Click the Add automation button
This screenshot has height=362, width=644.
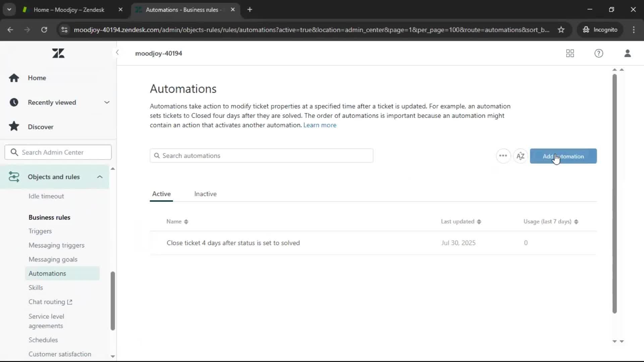point(563,156)
